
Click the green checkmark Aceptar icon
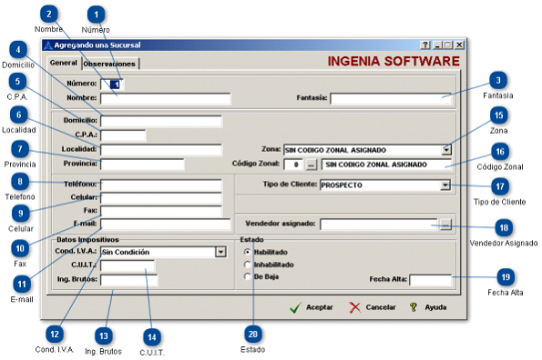click(296, 307)
